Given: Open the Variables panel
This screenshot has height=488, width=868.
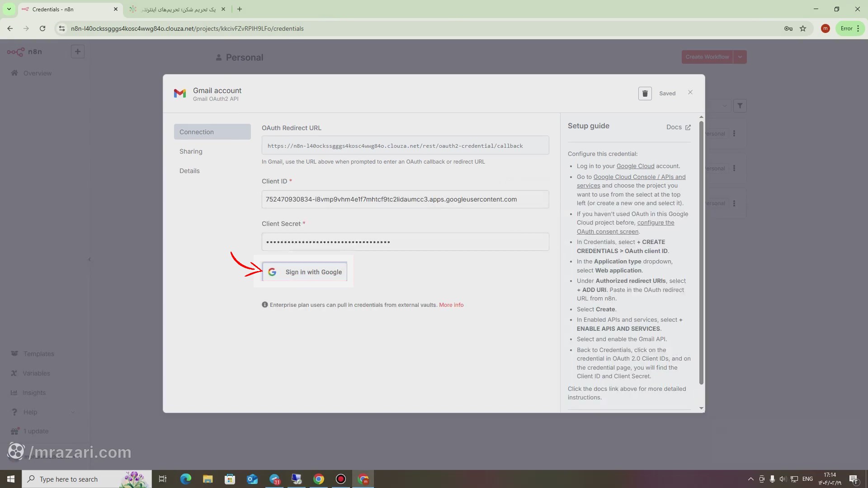Looking at the screenshot, I should pos(36,373).
